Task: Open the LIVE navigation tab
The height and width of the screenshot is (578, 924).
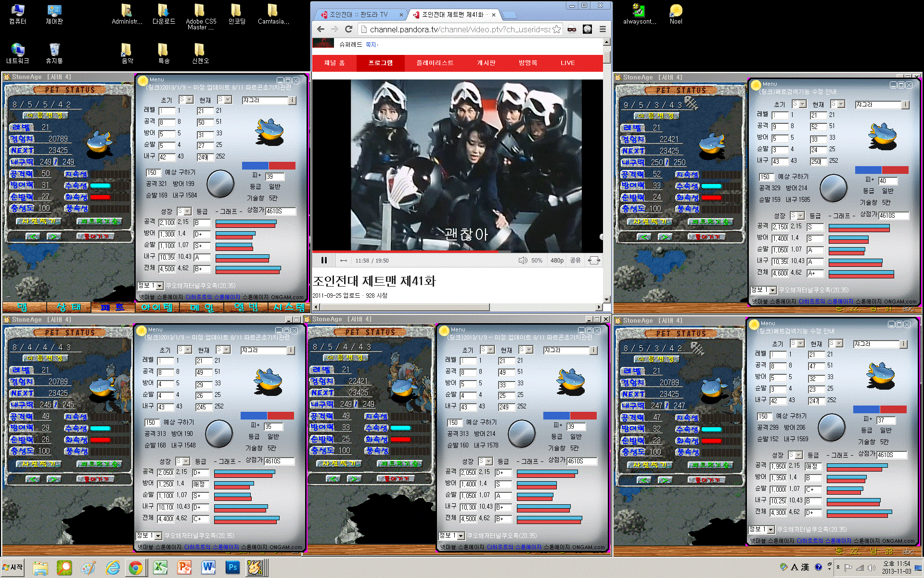Action: click(567, 63)
